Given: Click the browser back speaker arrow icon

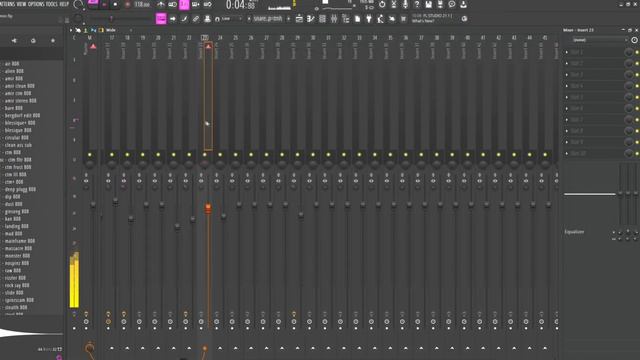Looking at the screenshot, I should tap(14, 40).
